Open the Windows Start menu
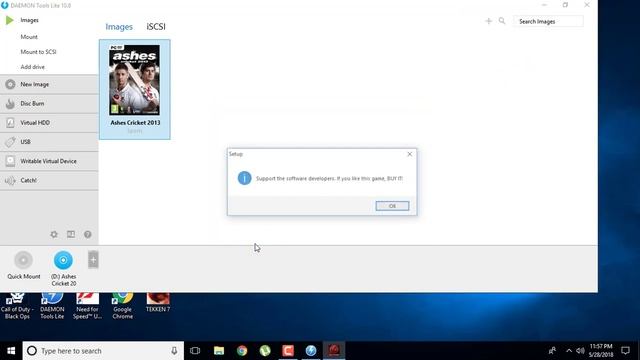The height and width of the screenshot is (360, 640). click(x=11, y=351)
